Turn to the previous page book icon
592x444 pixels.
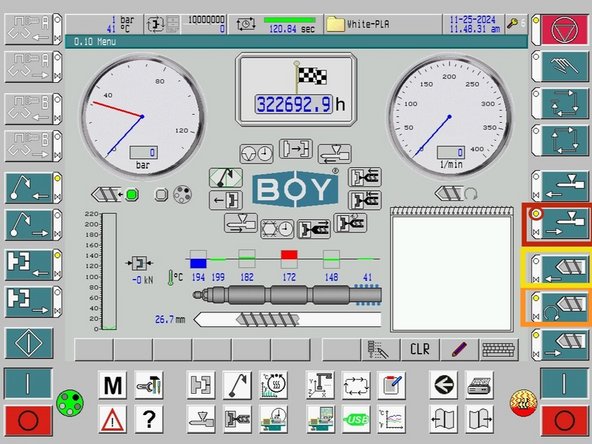[443, 419]
